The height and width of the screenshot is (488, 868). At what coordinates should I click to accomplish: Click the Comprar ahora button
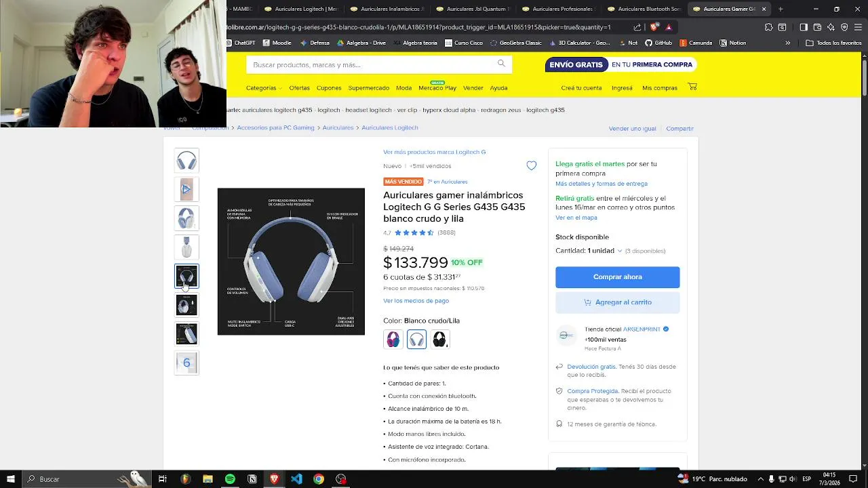point(617,277)
